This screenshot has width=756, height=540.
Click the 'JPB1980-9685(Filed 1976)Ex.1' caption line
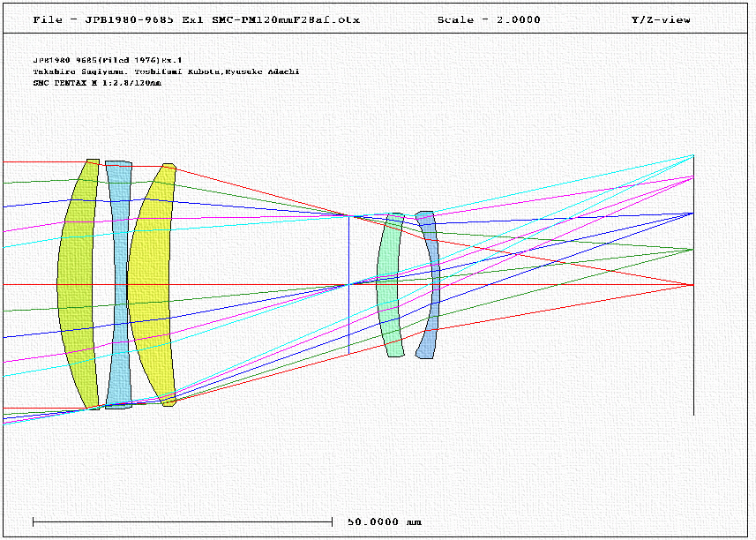click(108, 60)
